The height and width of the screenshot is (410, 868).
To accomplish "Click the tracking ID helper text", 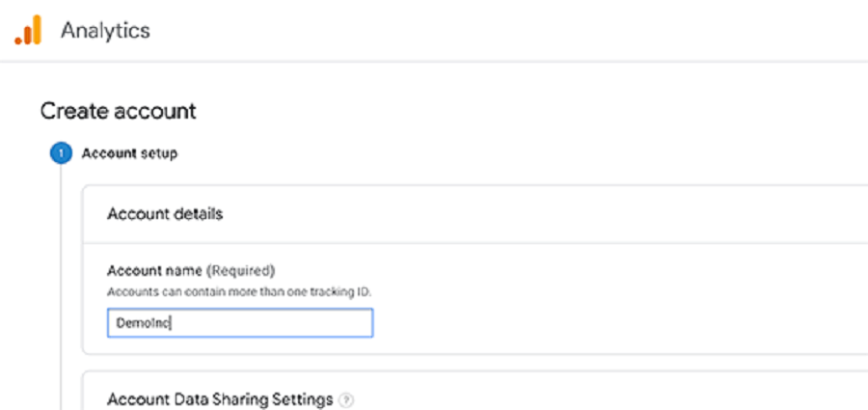I will tap(239, 291).
